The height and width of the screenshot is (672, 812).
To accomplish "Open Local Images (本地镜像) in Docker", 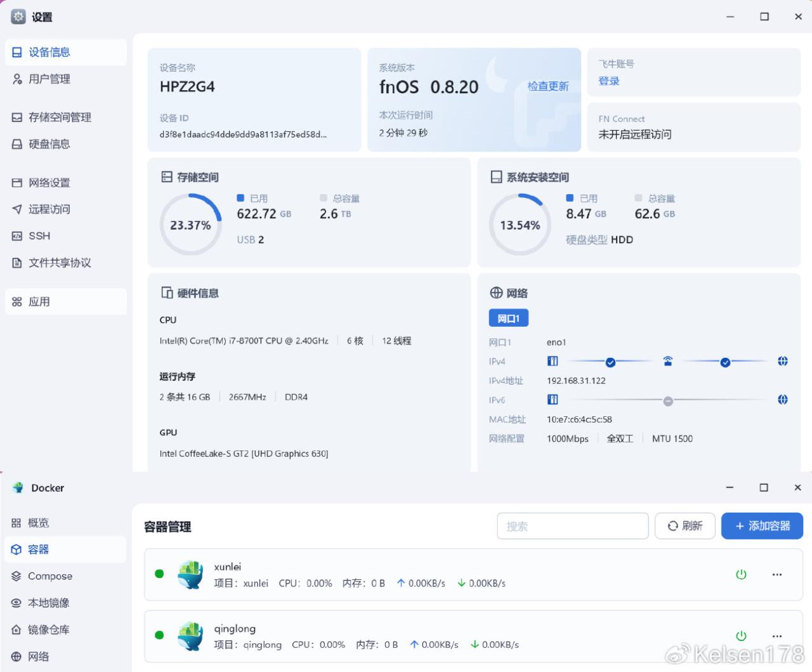I will [48, 603].
